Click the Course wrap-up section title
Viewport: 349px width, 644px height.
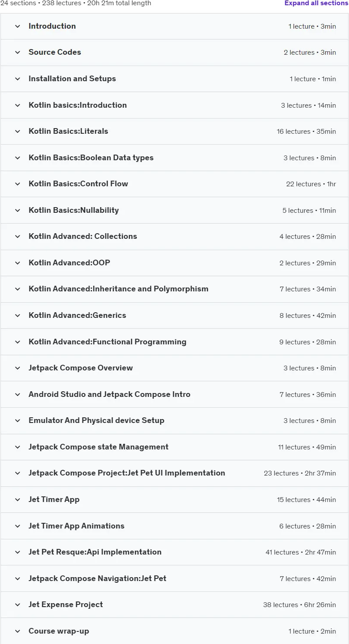click(x=59, y=631)
